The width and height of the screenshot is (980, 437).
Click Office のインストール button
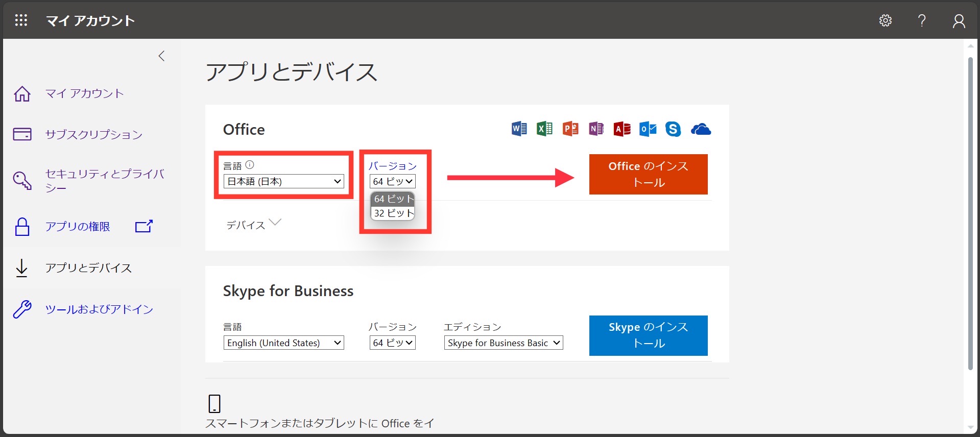coord(649,174)
